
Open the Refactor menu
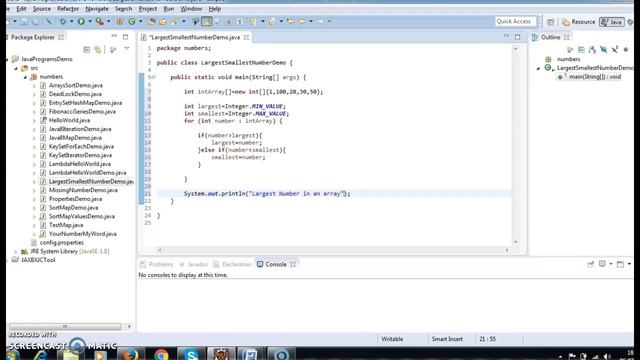68,9
